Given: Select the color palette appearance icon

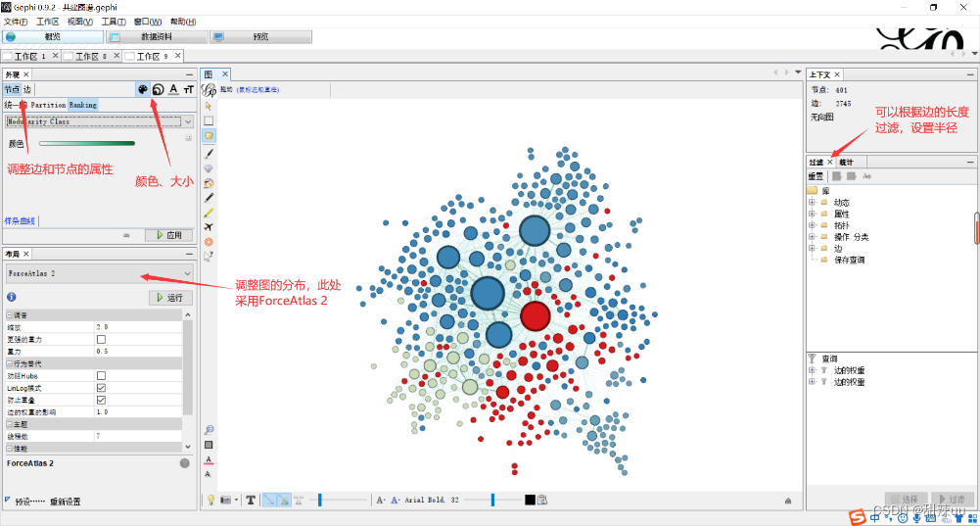Looking at the screenshot, I should (143, 89).
